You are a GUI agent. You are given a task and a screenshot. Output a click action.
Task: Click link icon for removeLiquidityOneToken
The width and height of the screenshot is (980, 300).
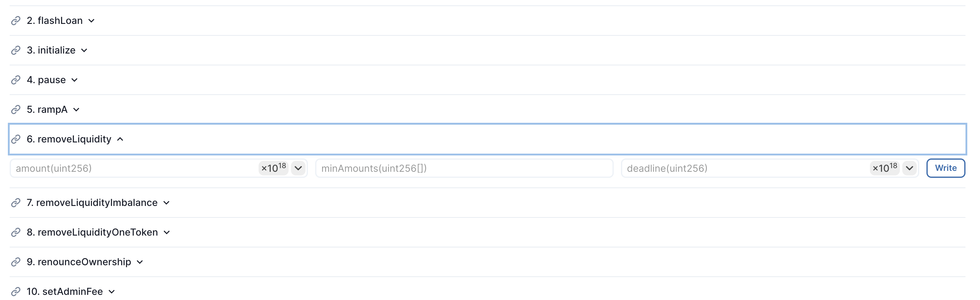click(x=16, y=232)
